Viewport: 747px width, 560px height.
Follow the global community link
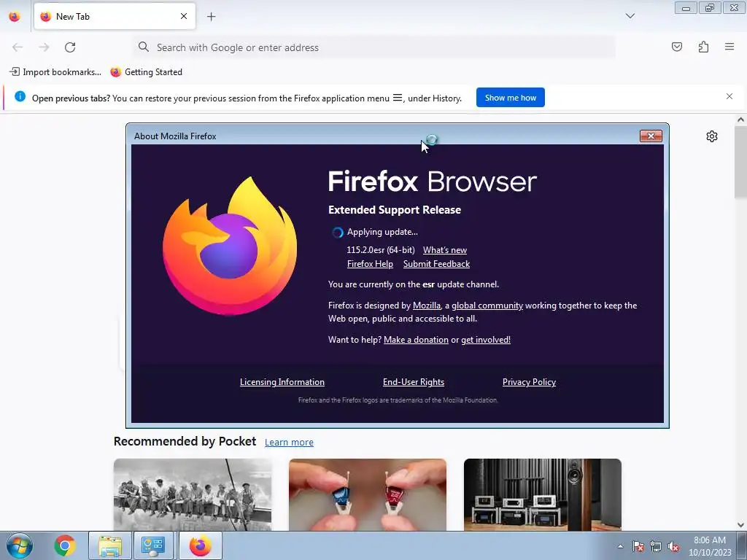(487, 306)
